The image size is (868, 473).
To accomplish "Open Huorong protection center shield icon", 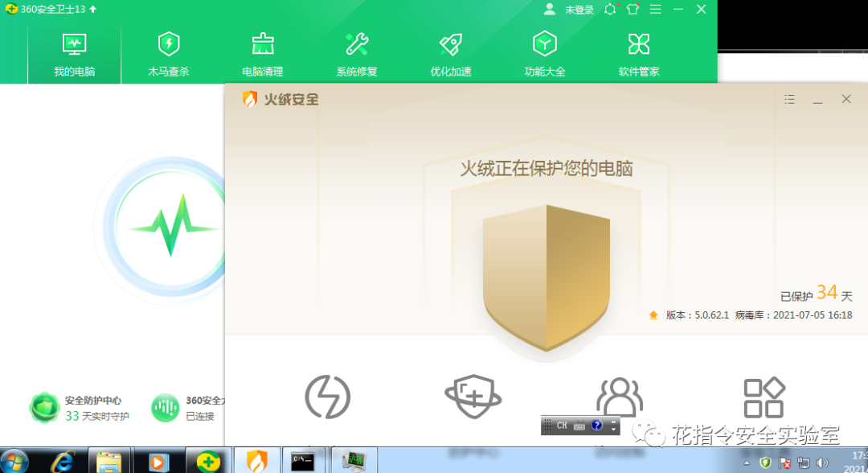I will [x=473, y=397].
